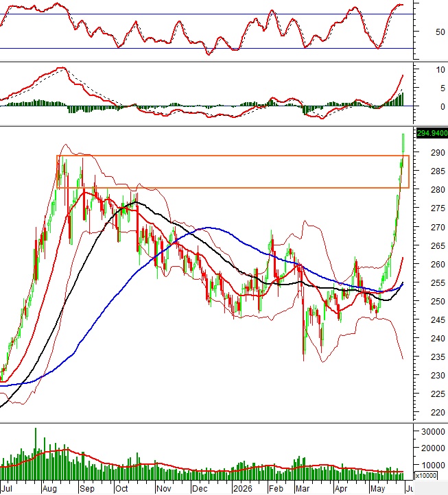The height and width of the screenshot is (495, 448).
Task: Select the May month label
Action: point(378,489)
